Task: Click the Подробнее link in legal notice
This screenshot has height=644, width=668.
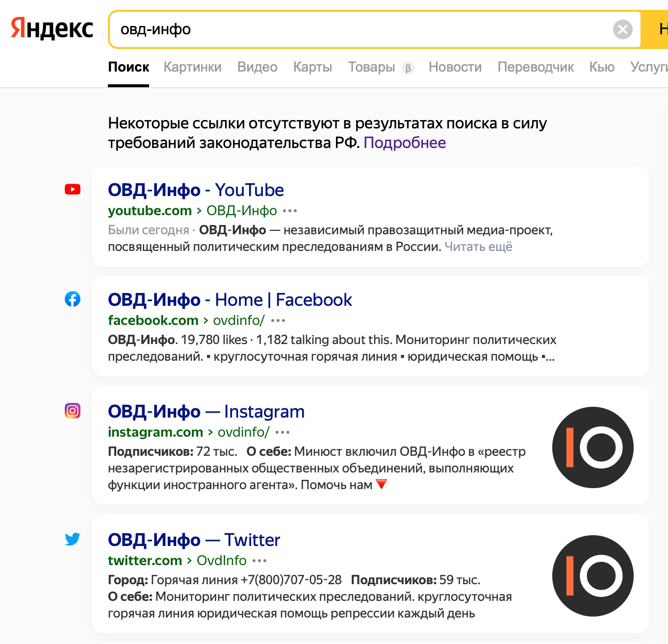Action: tap(404, 143)
